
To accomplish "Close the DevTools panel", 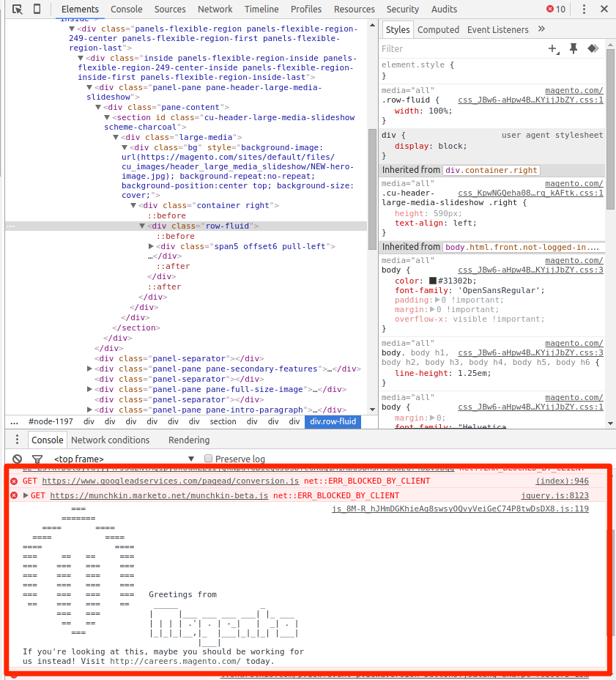I will pos(604,9).
